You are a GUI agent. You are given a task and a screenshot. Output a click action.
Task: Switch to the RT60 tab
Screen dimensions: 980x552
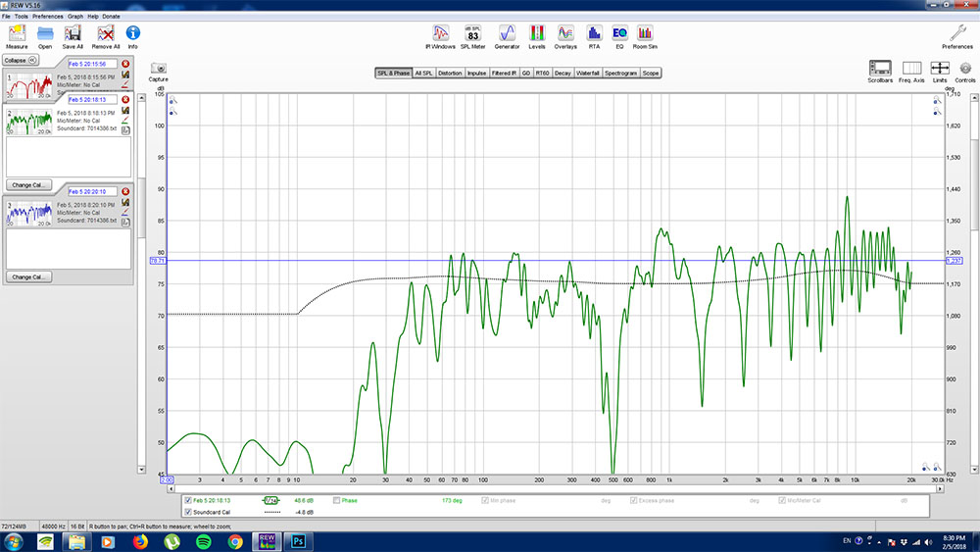pos(543,74)
